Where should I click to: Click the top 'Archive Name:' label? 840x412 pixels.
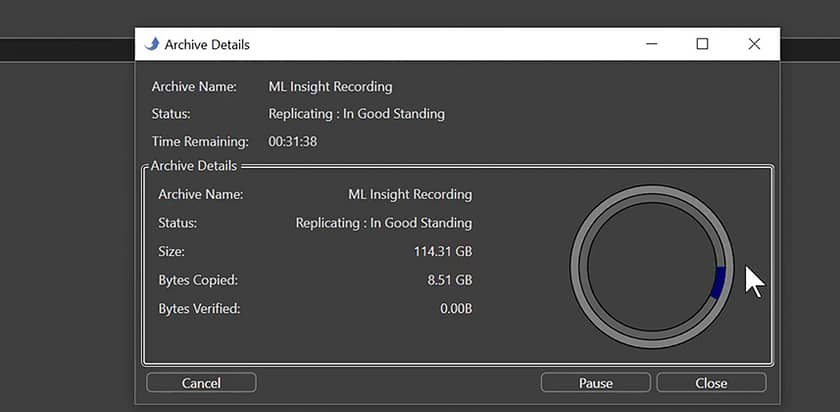(194, 86)
